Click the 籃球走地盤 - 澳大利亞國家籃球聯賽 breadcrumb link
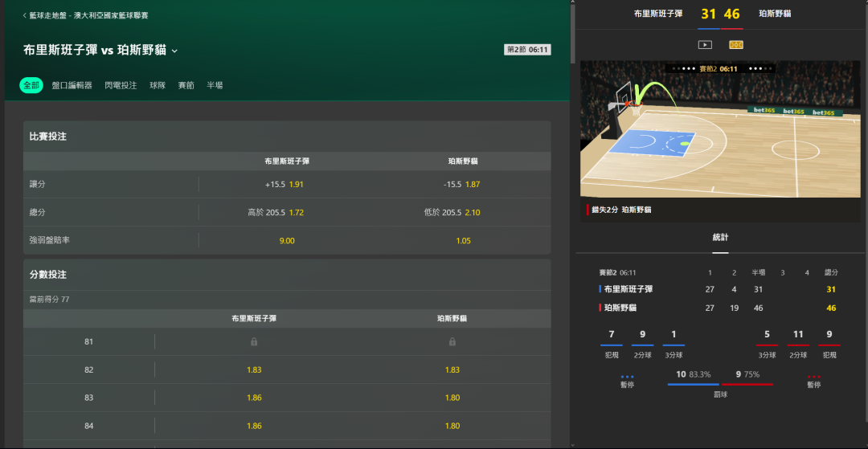This screenshot has width=868, height=449. pyautogui.click(x=88, y=15)
